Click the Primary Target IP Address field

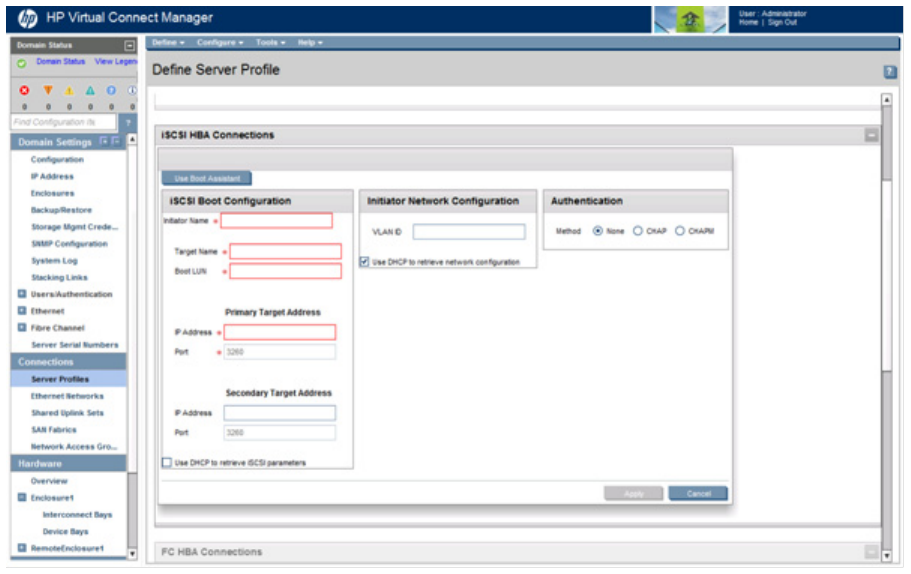tap(279, 332)
